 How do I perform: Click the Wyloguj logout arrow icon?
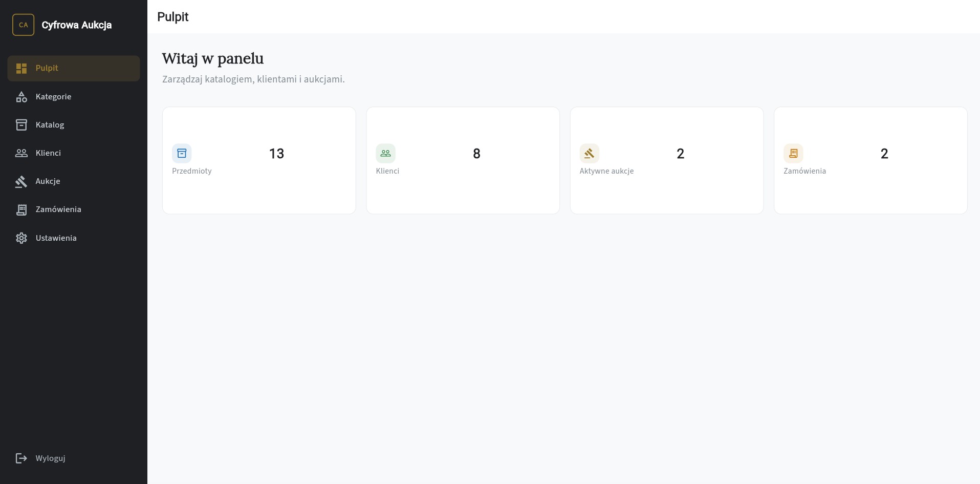pos(21,458)
